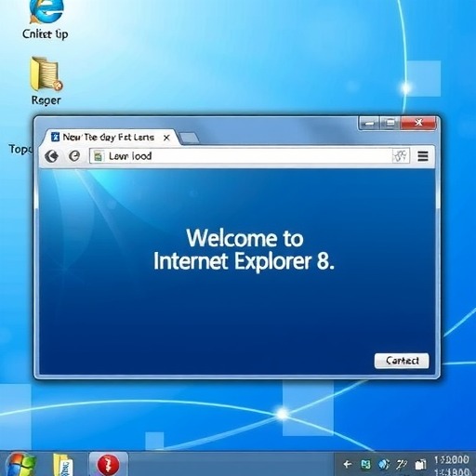476x476 pixels.
Task: Click the green tray icon next to the arrow
Action: point(366,464)
